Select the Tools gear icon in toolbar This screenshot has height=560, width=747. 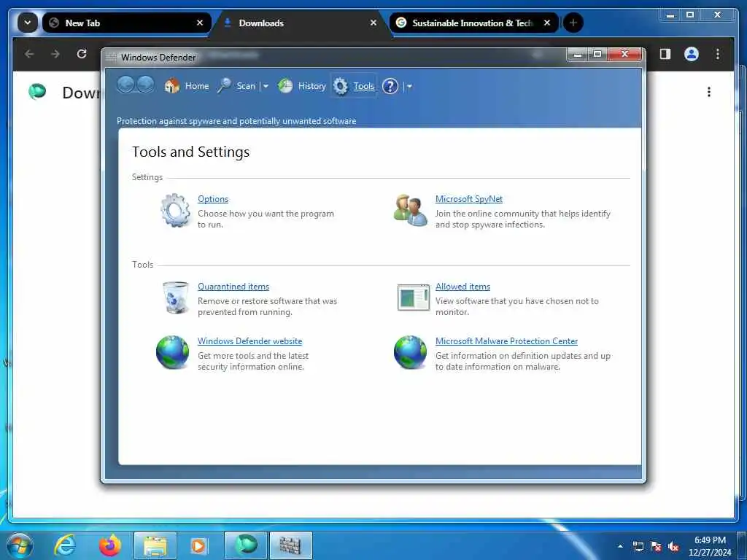click(340, 86)
